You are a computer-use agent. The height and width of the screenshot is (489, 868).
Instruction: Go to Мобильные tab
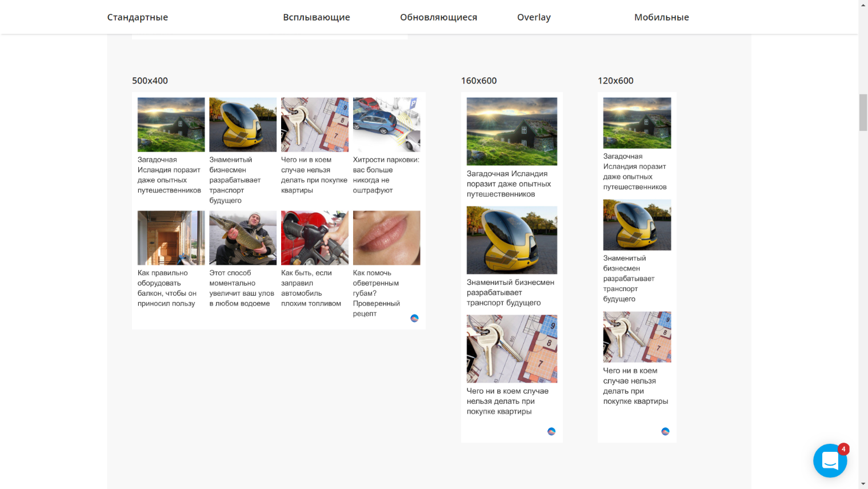click(662, 17)
